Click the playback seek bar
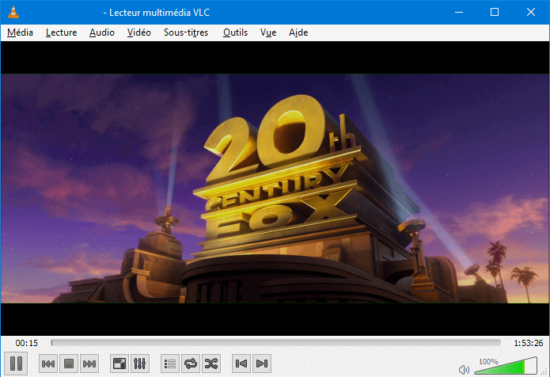 point(276,343)
